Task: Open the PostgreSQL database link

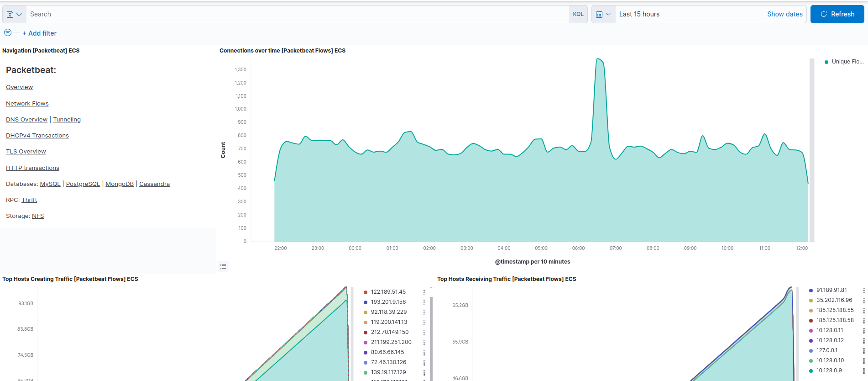Action: 83,184
